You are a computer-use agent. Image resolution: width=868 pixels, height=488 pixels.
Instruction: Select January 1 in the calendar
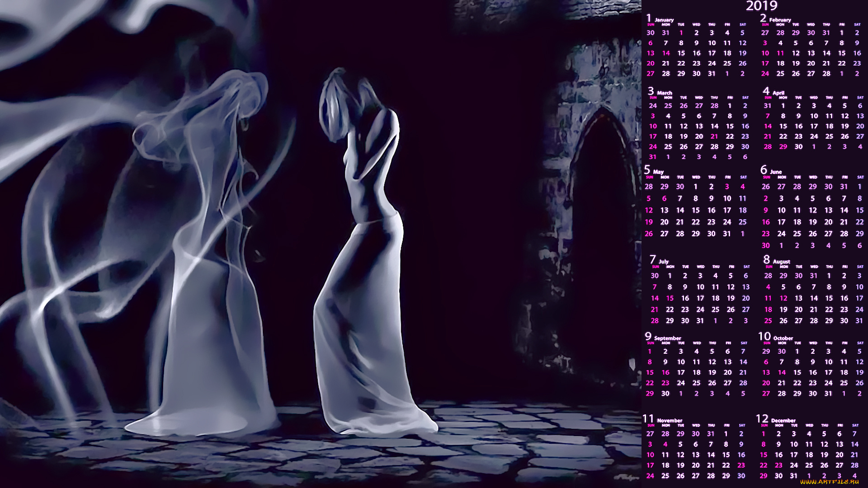point(681,33)
